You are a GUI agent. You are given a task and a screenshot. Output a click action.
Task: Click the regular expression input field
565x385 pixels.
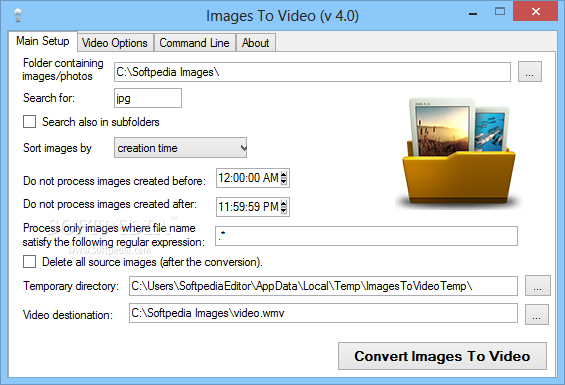point(366,236)
